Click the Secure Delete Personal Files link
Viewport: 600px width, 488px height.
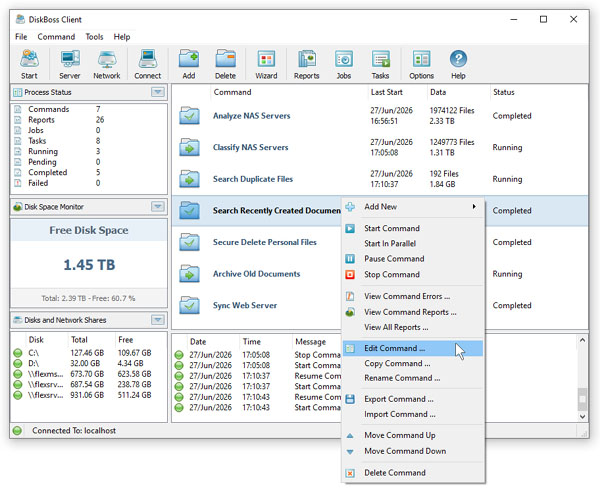click(265, 242)
